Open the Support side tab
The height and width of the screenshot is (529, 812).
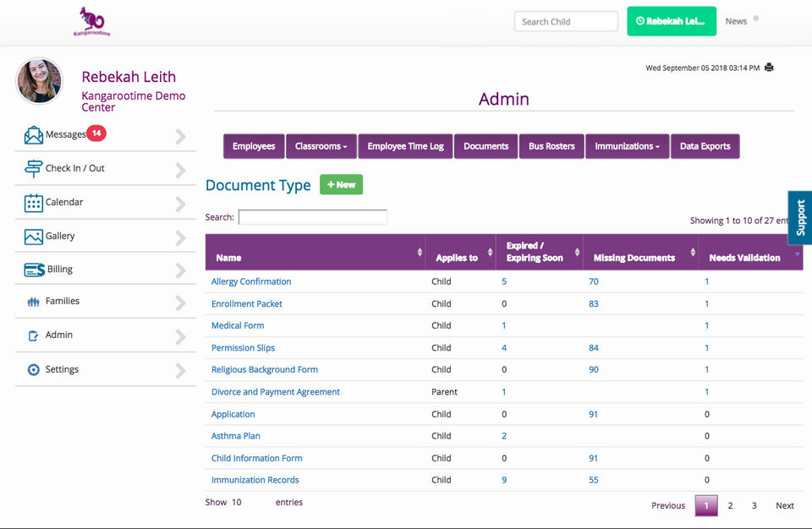pyautogui.click(x=800, y=218)
